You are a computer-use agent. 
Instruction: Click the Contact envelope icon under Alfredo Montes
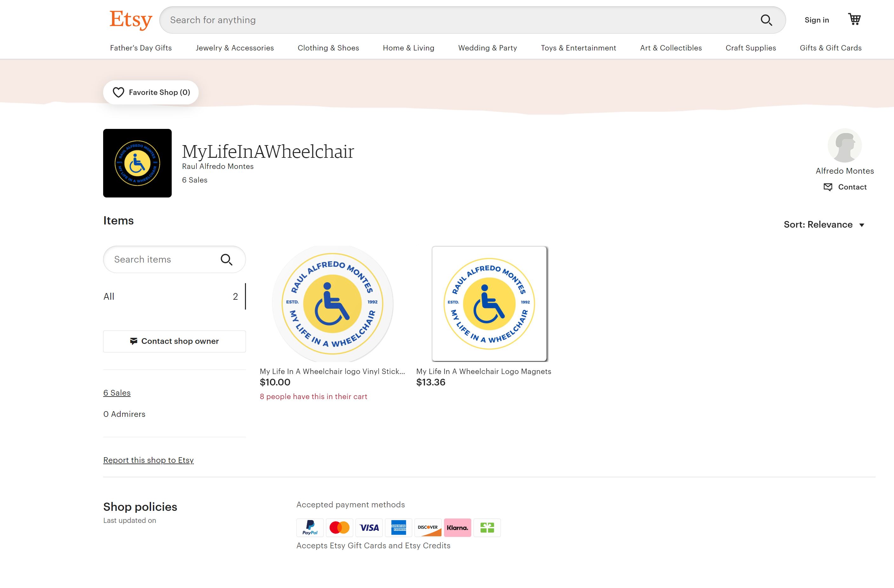[x=828, y=187]
